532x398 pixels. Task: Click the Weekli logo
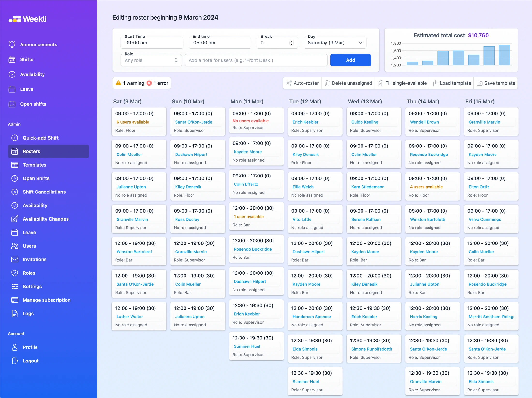tap(28, 19)
